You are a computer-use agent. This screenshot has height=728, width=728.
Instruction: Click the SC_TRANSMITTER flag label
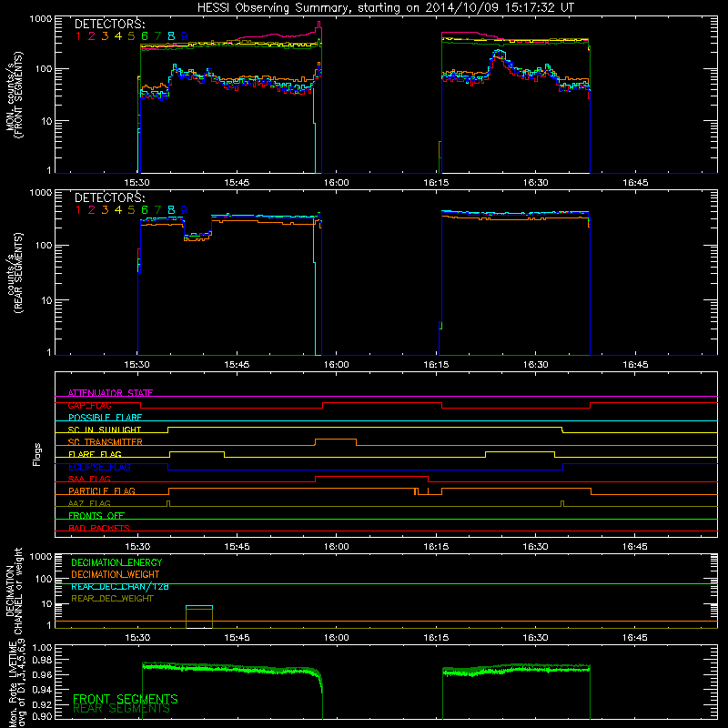[105, 442]
